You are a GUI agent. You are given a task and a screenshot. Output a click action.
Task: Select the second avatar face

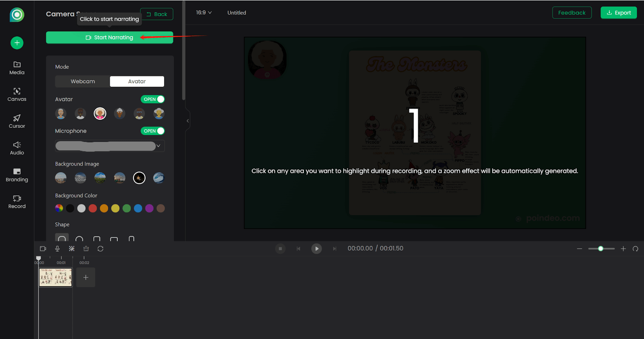[x=80, y=114]
